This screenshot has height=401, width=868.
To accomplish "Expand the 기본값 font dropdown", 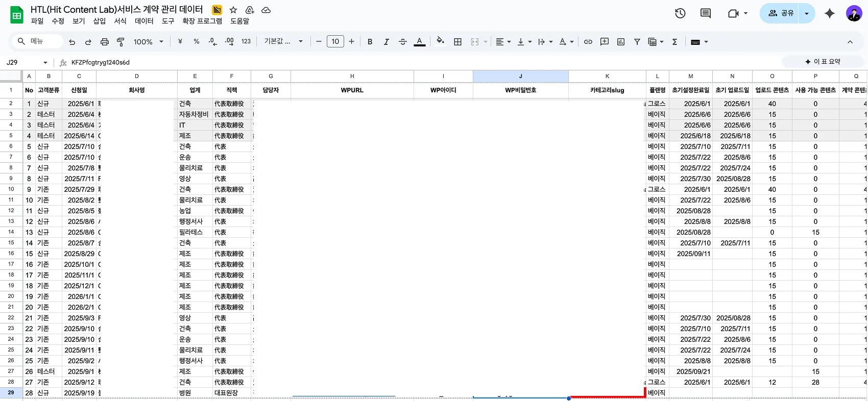I will click(x=283, y=42).
